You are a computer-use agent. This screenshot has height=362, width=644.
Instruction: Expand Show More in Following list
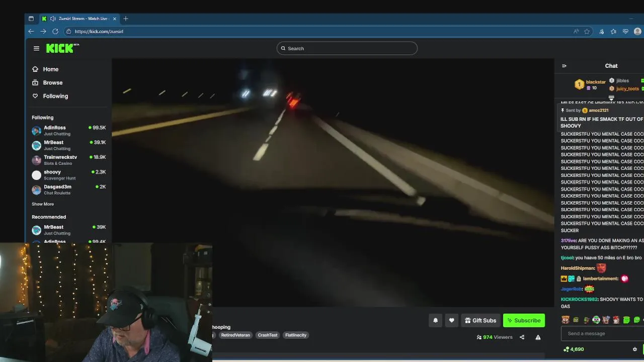[x=43, y=204]
